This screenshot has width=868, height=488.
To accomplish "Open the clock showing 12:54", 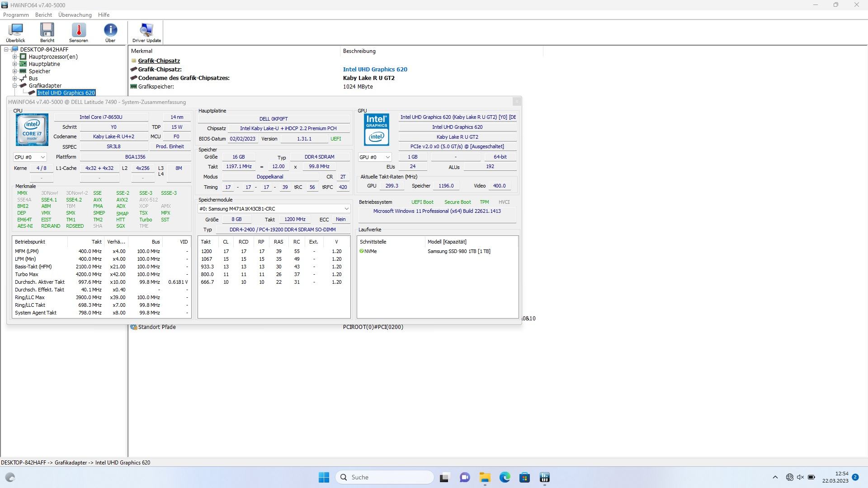I will coord(835,478).
